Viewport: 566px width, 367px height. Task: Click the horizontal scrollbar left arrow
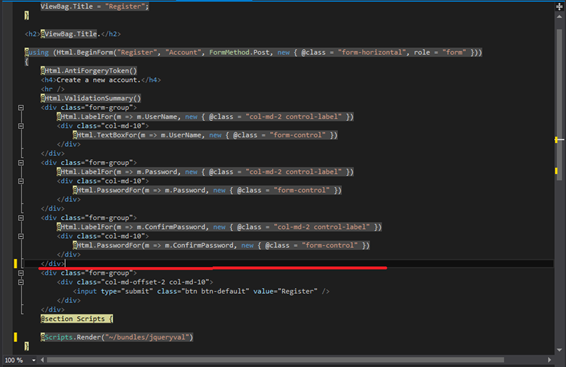(x=43, y=360)
